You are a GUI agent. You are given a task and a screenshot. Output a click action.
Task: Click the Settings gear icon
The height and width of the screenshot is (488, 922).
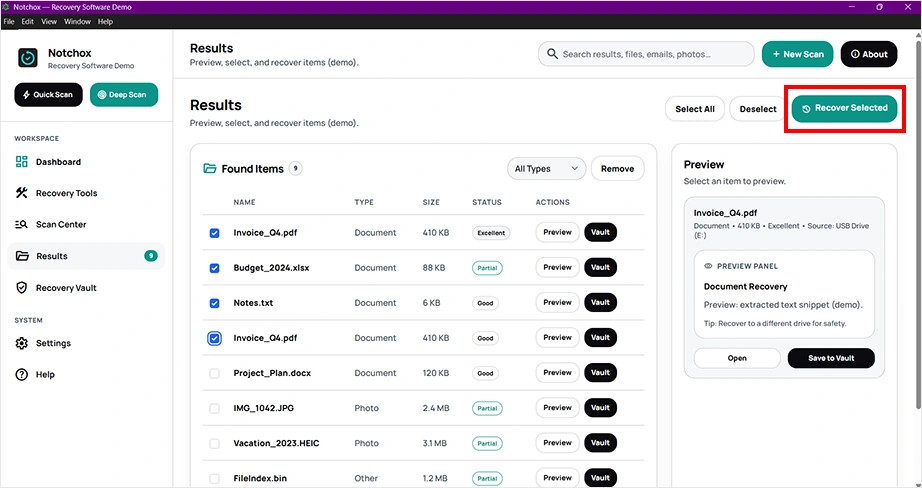click(x=22, y=343)
